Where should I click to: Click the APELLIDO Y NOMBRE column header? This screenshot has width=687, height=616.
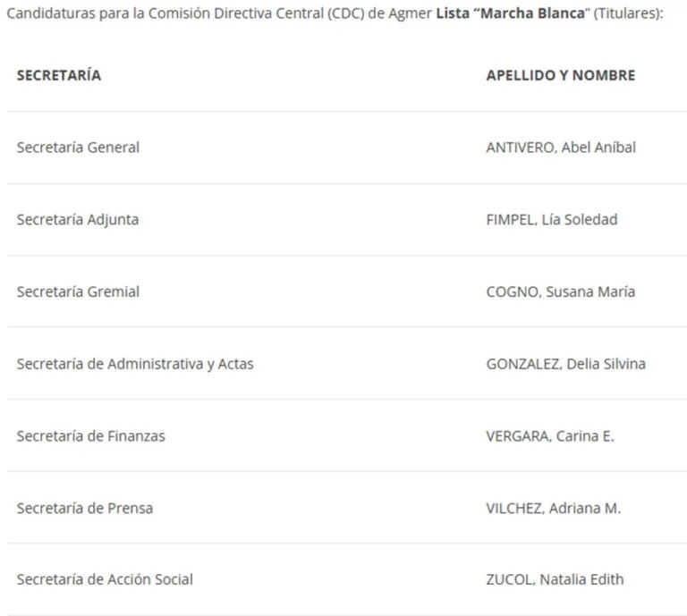pyautogui.click(x=560, y=75)
